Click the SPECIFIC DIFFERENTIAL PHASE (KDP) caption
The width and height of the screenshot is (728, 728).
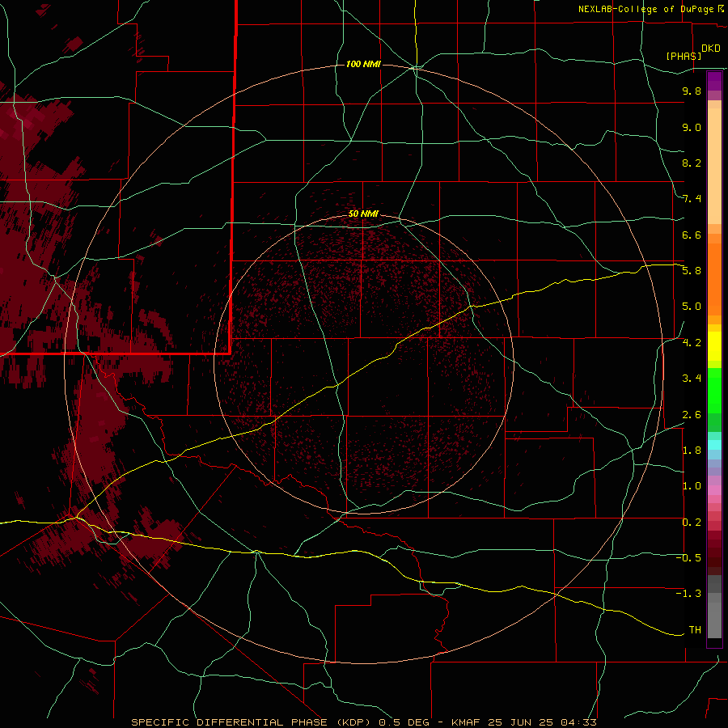click(252, 722)
